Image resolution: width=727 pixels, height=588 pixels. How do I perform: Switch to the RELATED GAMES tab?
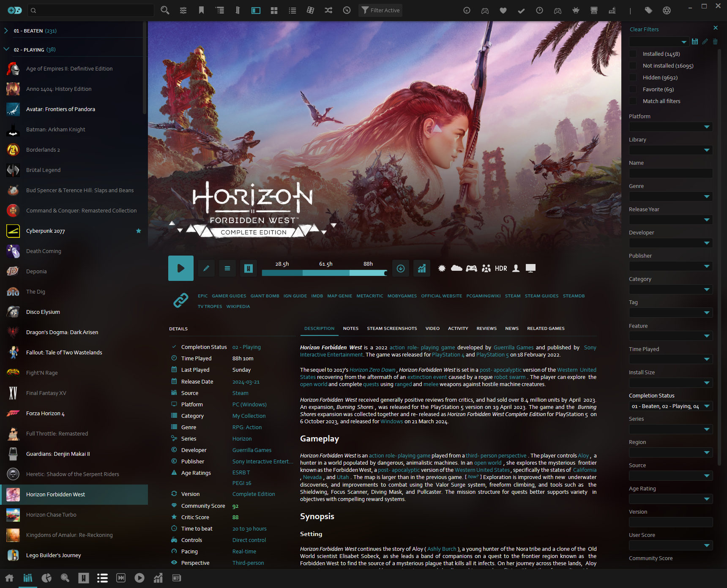point(546,329)
